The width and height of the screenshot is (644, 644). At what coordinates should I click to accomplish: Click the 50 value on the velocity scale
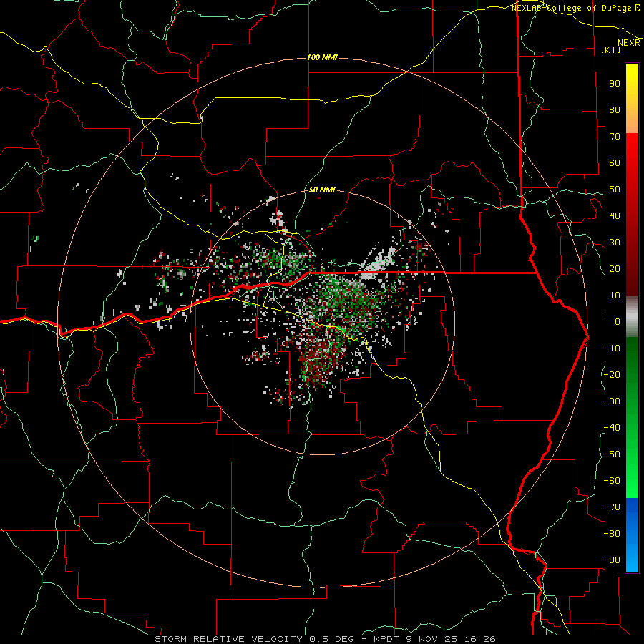point(615,190)
